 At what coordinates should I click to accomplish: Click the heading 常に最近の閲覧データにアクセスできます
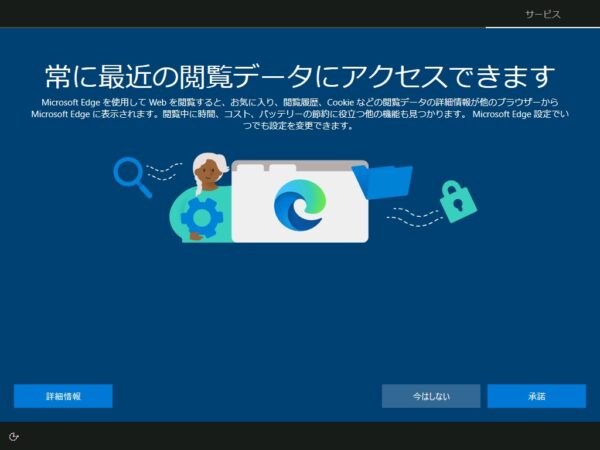point(300,76)
